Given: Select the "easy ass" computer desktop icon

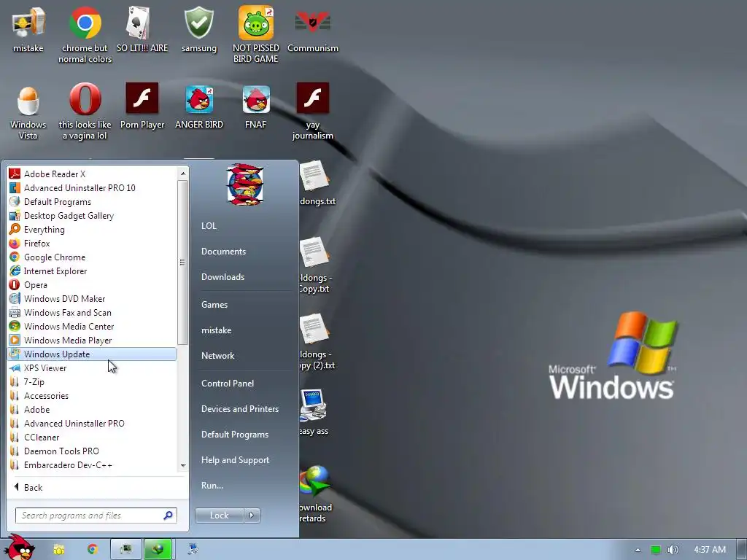Looking at the screenshot, I should coord(314,413).
